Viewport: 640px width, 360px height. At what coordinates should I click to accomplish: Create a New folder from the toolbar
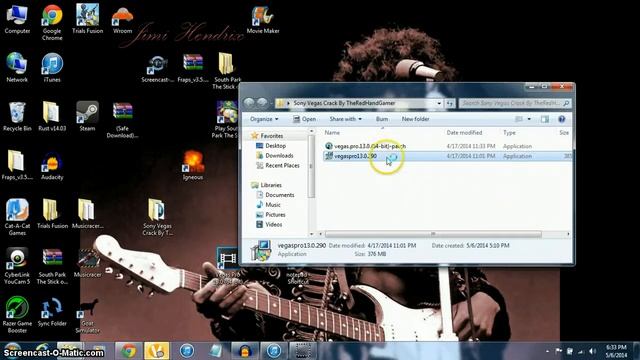point(415,119)
